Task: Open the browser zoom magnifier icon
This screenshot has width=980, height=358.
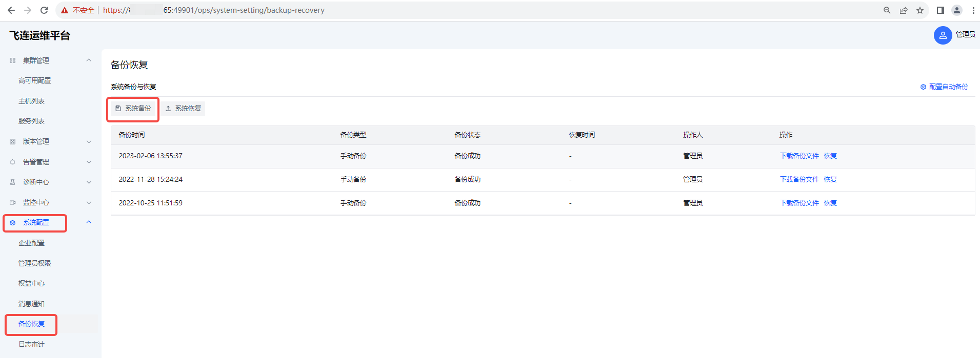Action: (887, 10)
